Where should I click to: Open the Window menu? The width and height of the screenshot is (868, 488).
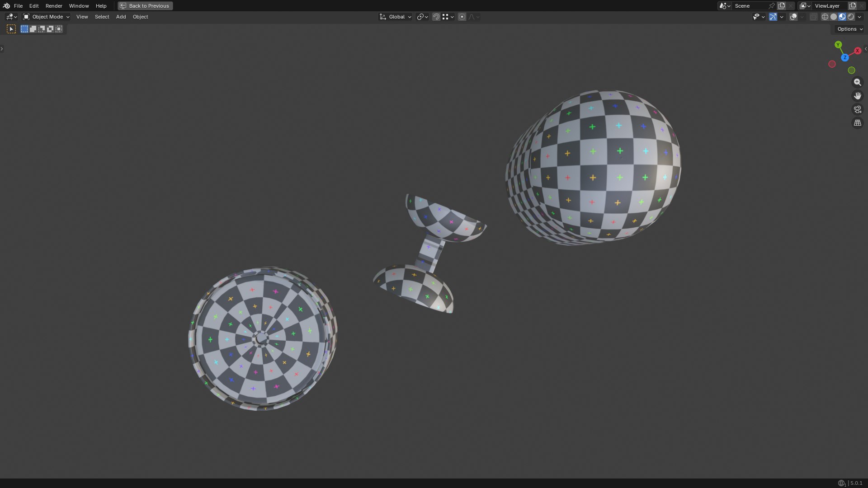pyautogui.click(x=79, y=6)
